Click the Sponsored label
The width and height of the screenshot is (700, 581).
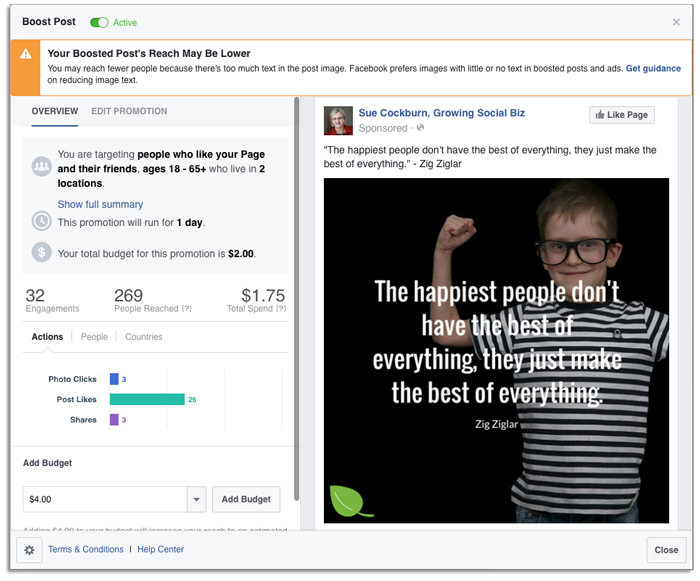[x=383, y=128]
